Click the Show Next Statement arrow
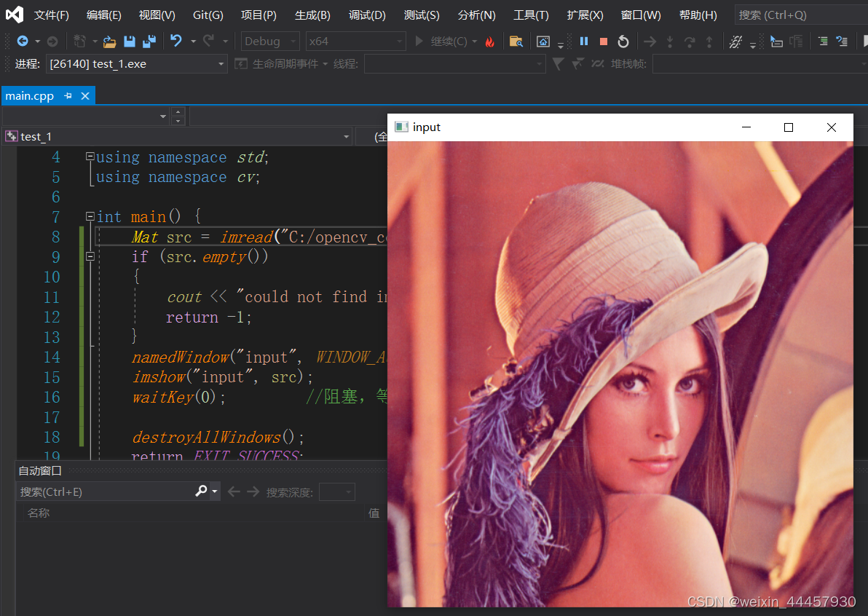This screenshot has width=868, height=616. [650, 42]
